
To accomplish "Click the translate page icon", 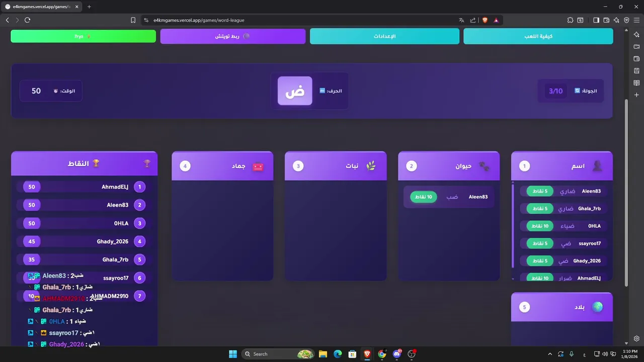I will click(x=461, y=20).
